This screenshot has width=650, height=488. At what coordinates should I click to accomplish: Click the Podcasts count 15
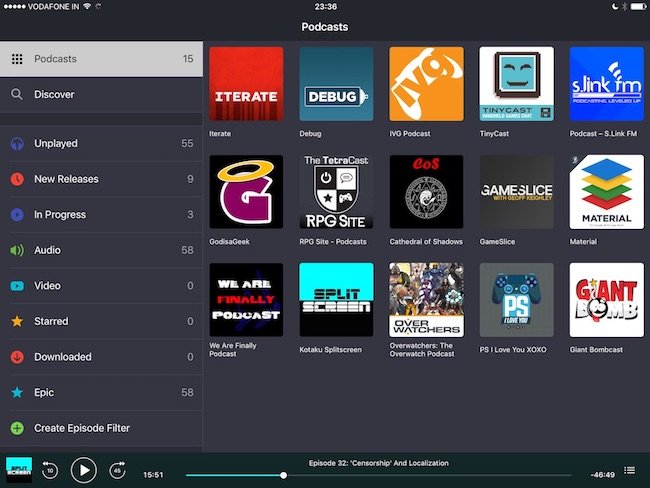click(188, 59)
